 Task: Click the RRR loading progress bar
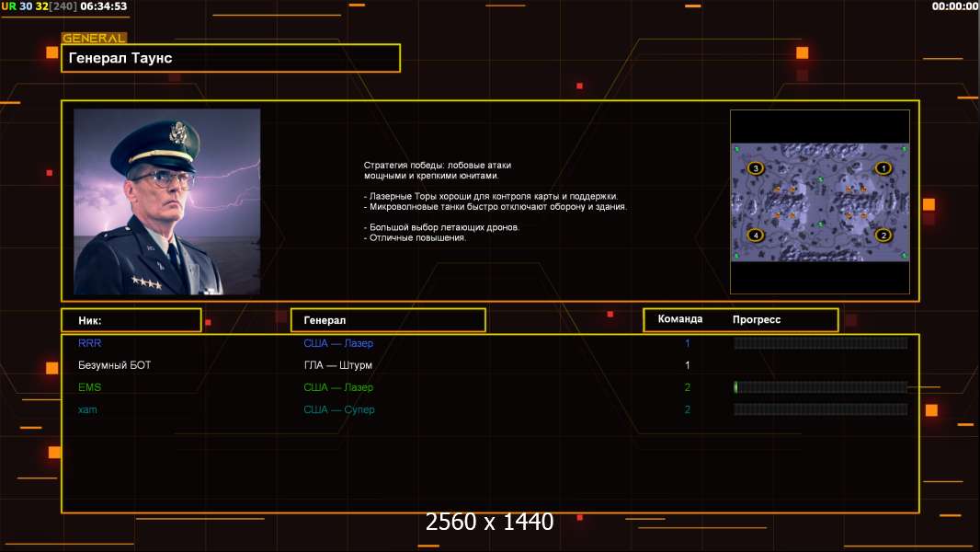821,343
